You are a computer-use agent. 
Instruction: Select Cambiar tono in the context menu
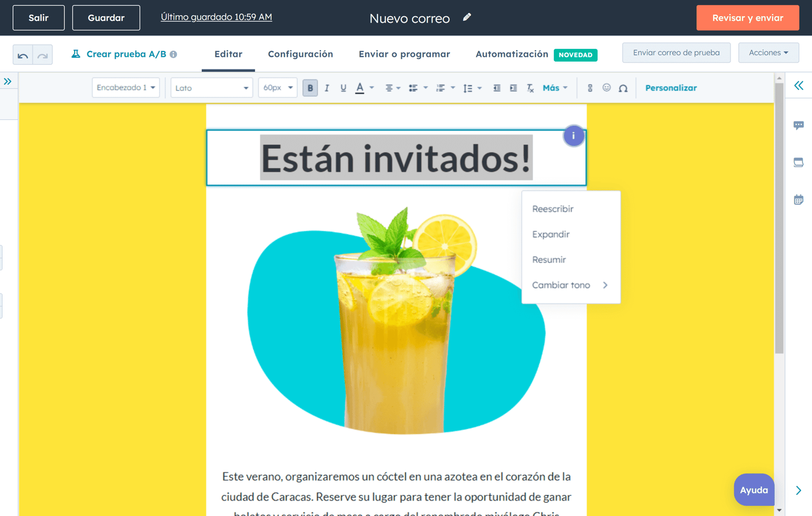pyautogui.click(x=560, y=285)
